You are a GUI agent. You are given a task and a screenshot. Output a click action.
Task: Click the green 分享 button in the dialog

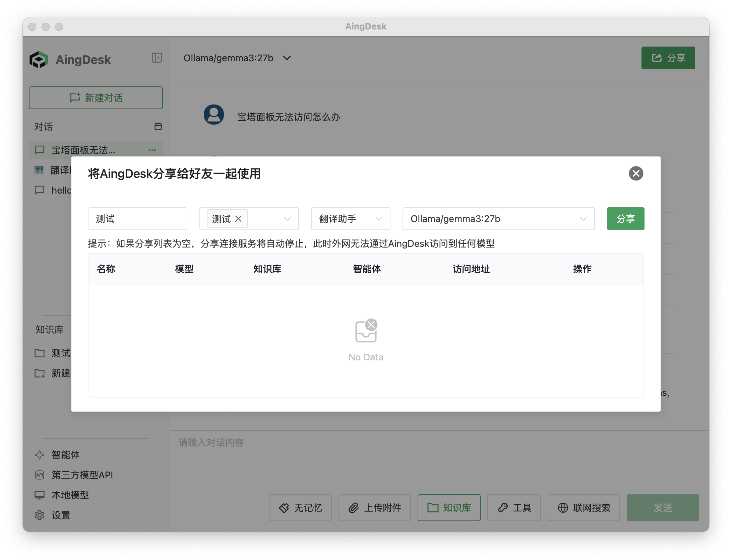(625, 219)
